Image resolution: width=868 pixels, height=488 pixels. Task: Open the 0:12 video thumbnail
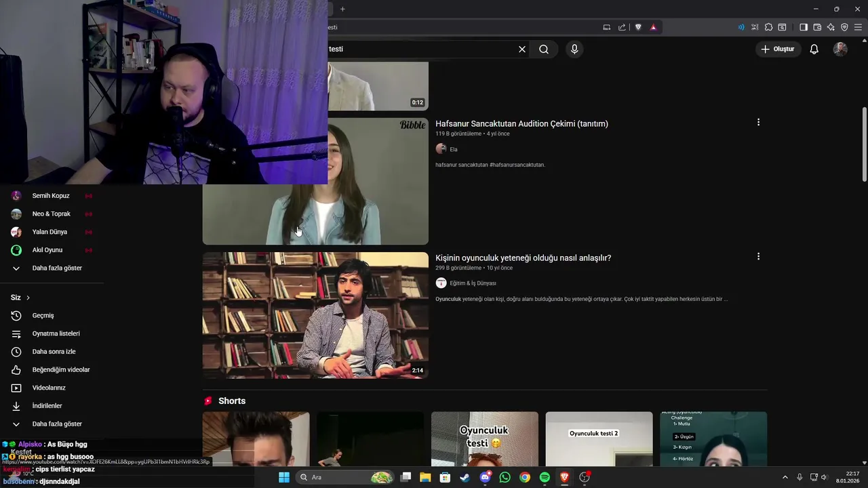378,86
